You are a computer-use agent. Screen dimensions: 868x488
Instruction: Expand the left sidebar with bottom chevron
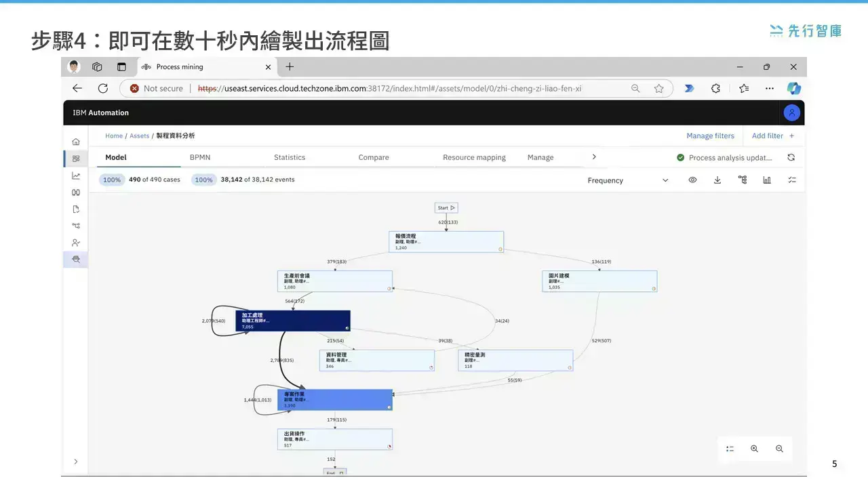(x=76, y=462)
